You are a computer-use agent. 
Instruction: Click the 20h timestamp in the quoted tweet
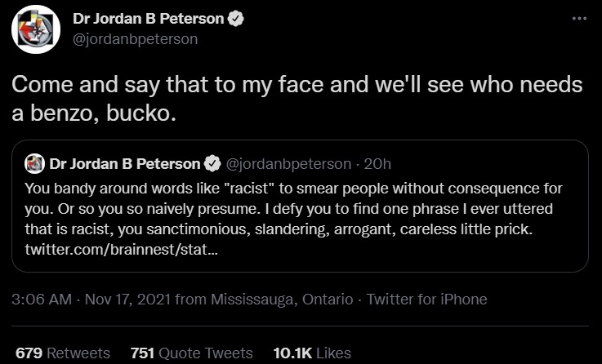click(377, 164)
